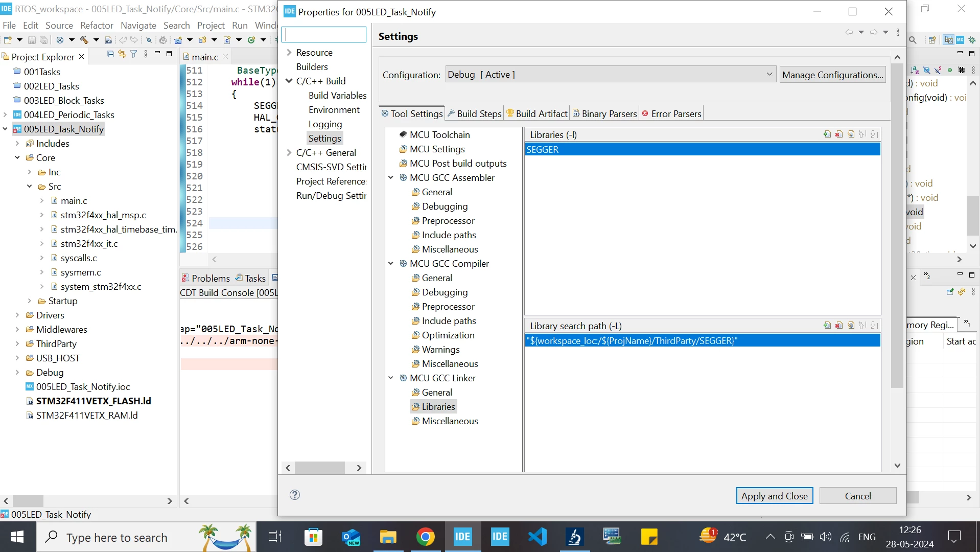The image size is (980, 552).
Task: Switch to the Build Steps tab
Action: coord(474,114)
